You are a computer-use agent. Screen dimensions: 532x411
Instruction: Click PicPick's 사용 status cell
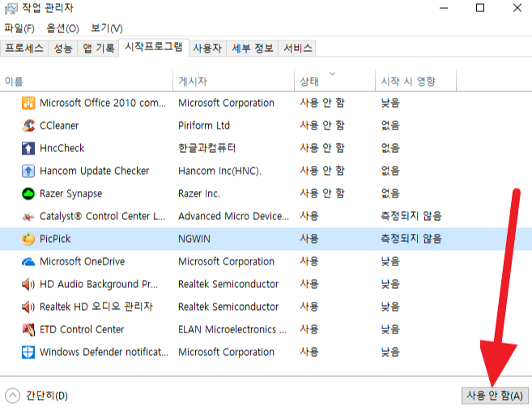point(309,239)
